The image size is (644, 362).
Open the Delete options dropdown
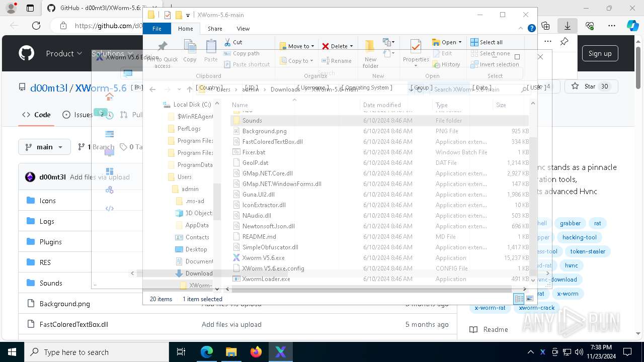pyautogui.click(x=351, y=46)
